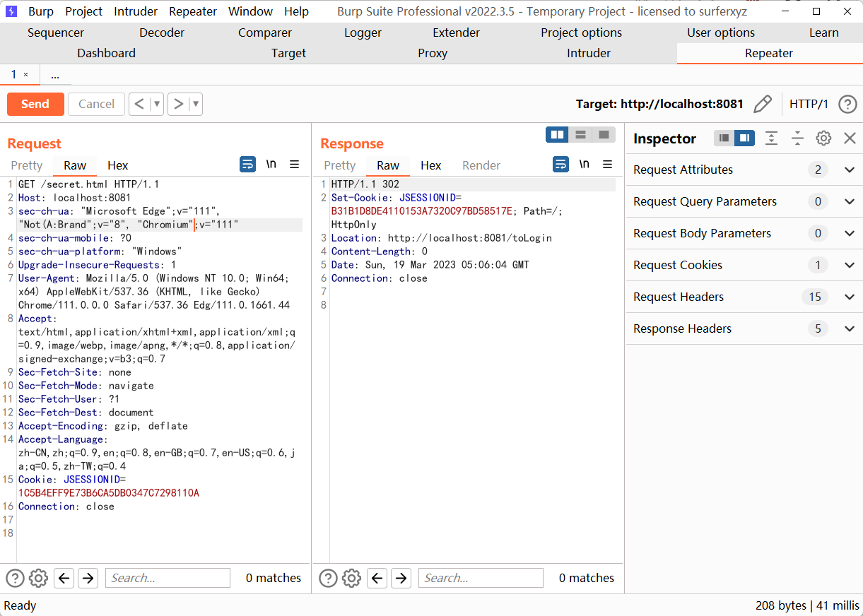Select top-bottom split layout icon

(580, 134)
